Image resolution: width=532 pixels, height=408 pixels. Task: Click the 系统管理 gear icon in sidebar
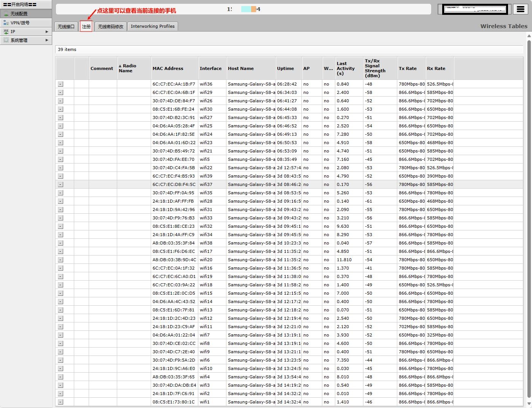click(6, 40)
